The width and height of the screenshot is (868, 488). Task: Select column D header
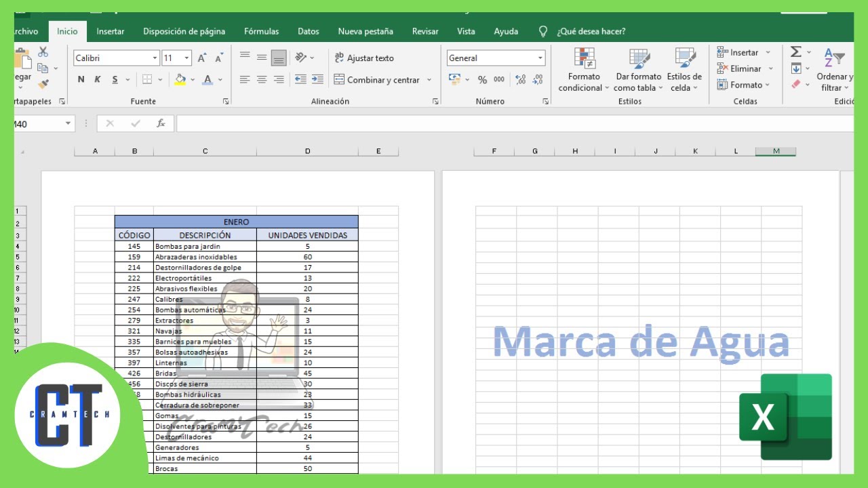308,151
